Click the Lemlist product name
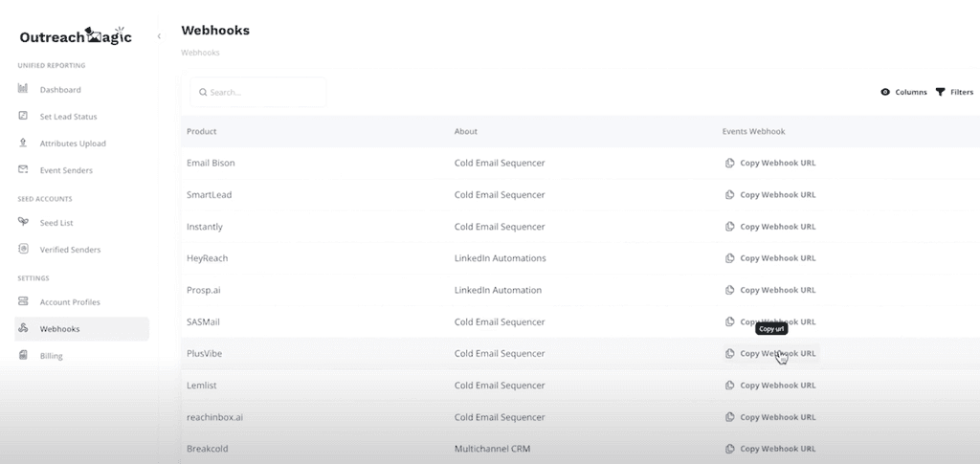Viewport: 980px width, 464px height. pyautogui.click(x=201, y=386)
